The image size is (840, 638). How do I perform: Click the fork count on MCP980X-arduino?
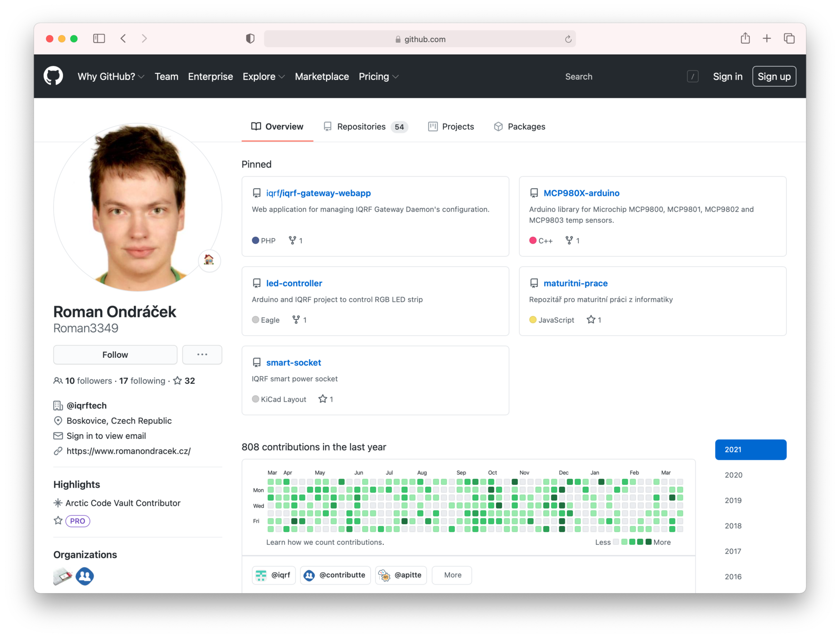(x=572, y=241)
